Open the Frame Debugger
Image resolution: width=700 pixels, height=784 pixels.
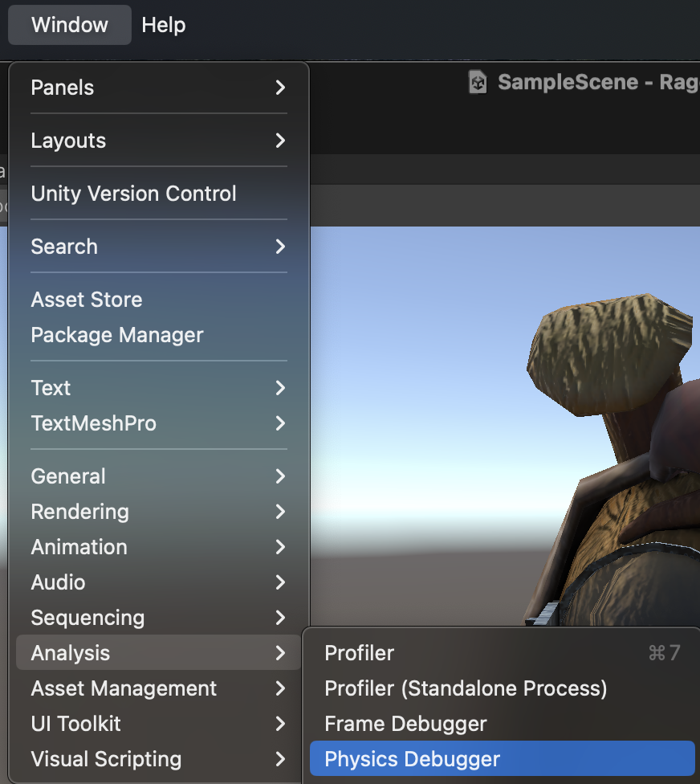pos(503,724)
